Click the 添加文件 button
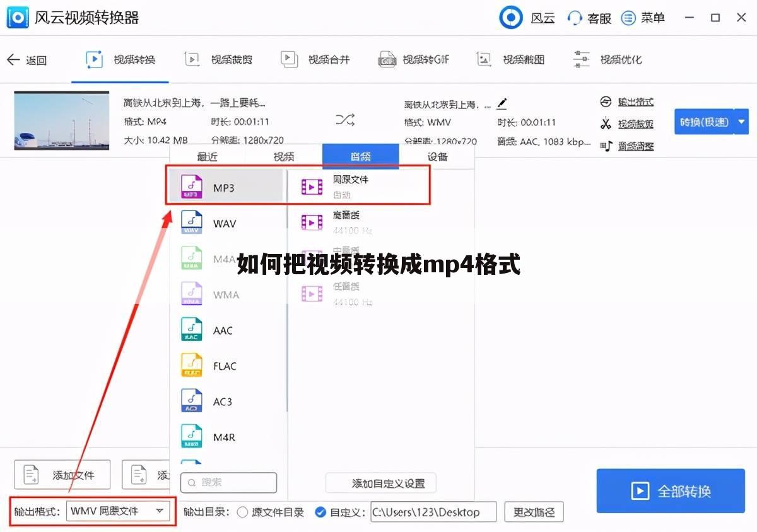757x532 pixels. coord(62,475)
